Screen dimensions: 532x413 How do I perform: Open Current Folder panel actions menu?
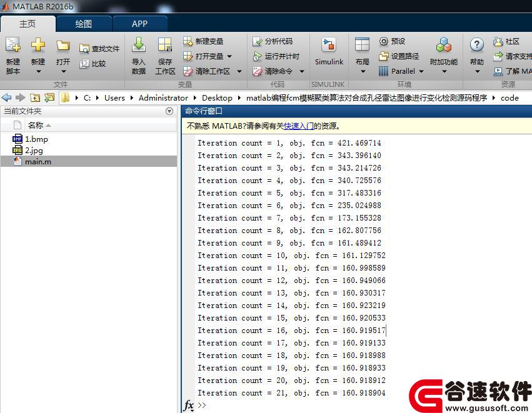pyautogui.click(x=169, y=111)
